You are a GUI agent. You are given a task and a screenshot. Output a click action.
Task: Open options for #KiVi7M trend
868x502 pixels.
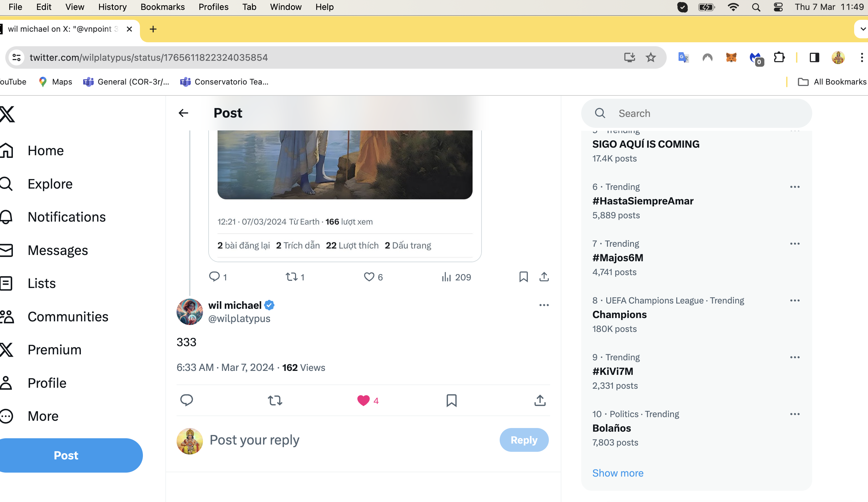795,357
